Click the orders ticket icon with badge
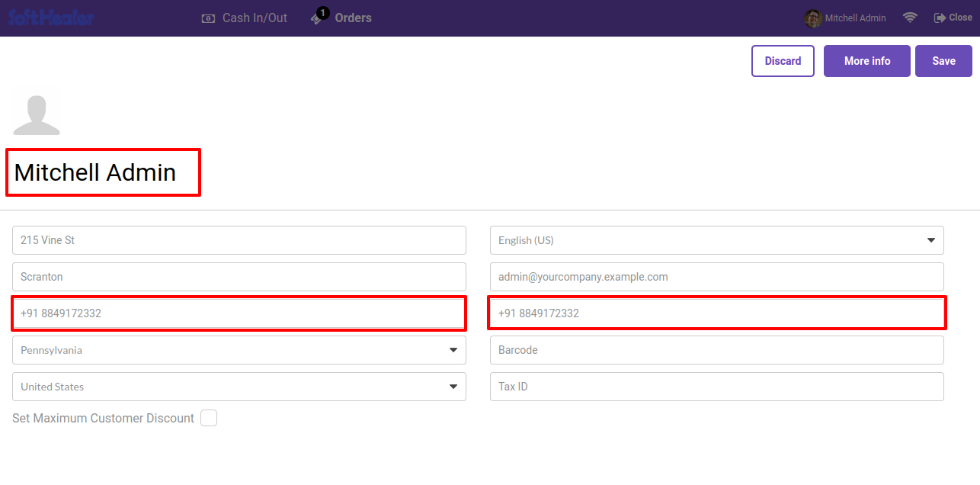980x485 pixels. pyautogui.click(x=319, y=17)
